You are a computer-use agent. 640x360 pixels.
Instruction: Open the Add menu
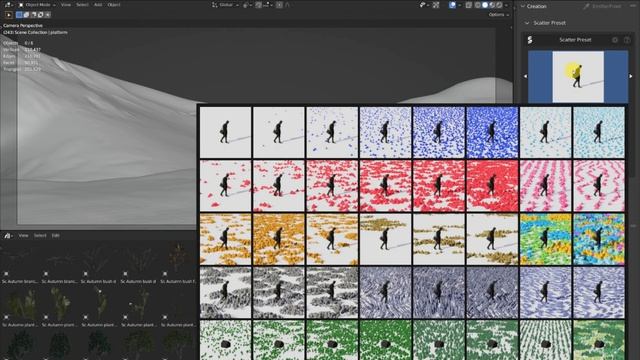pyautogui.click(x=98, y=5)
